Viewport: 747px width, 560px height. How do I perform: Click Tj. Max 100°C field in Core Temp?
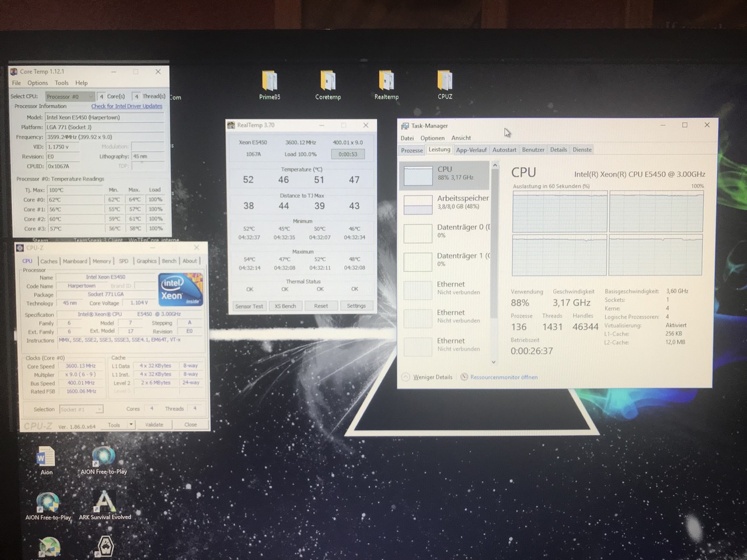pos(76,190)
